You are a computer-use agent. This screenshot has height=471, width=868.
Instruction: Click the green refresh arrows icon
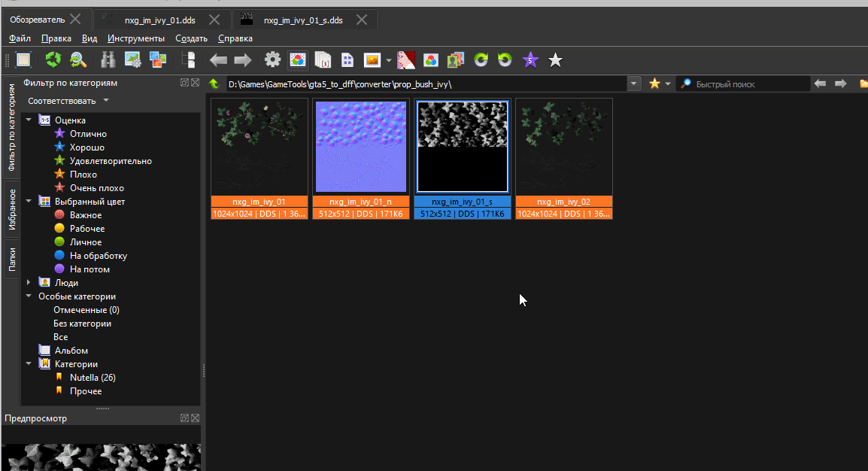coord(53,60)
